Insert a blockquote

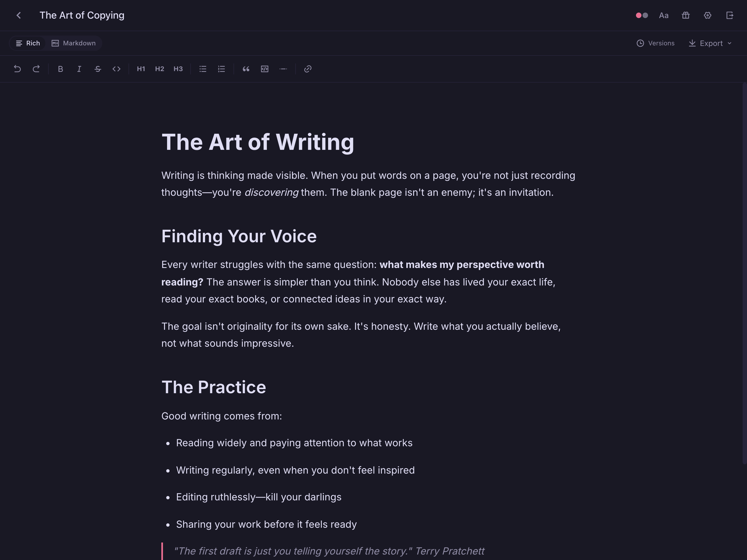[x=246, y=69]
